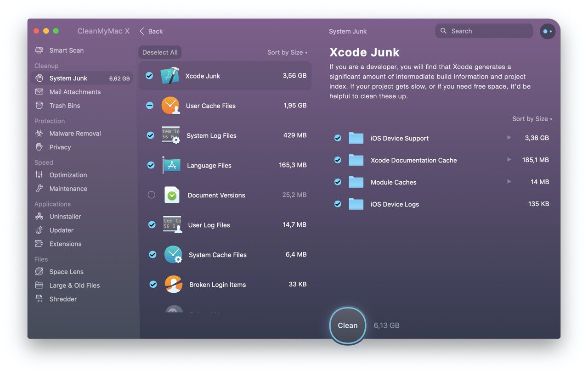Click the 6,13 GB total beside Clean
The height and width of the screenshot is (375, 588).
386,325
